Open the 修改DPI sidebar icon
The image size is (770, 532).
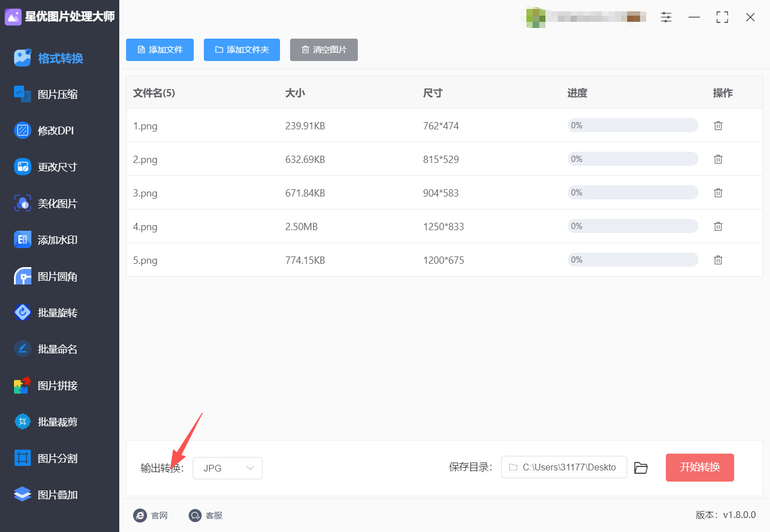tap(22, 130)
